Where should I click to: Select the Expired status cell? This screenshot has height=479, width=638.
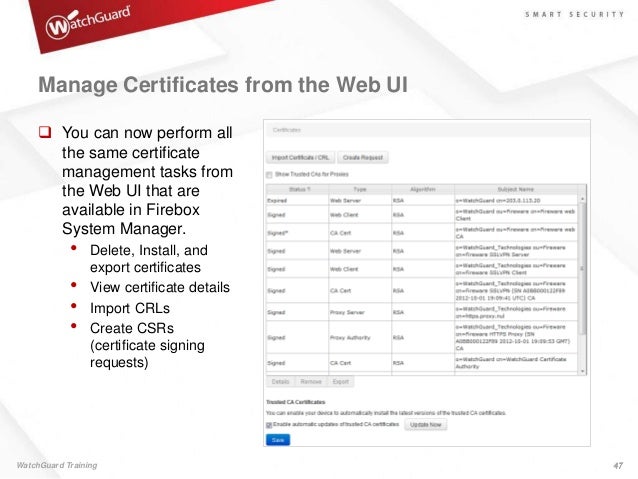click(297, 200)
